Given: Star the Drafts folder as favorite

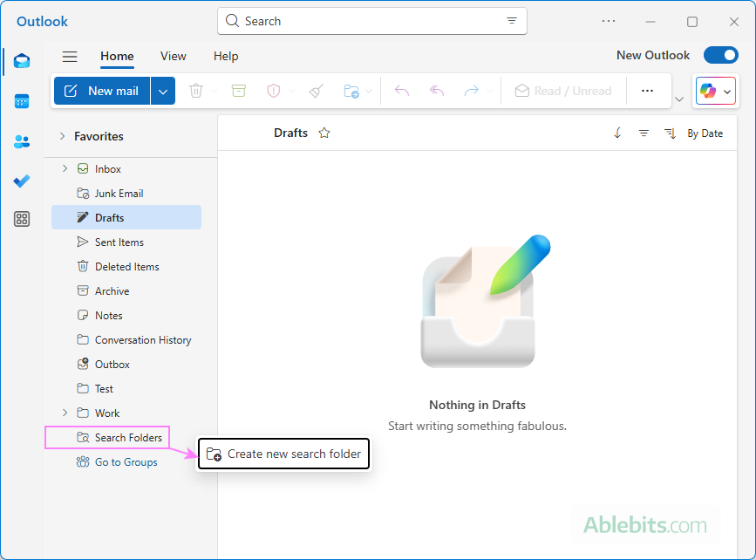Looking at the screenshot, I should click(x=324, y=133).
